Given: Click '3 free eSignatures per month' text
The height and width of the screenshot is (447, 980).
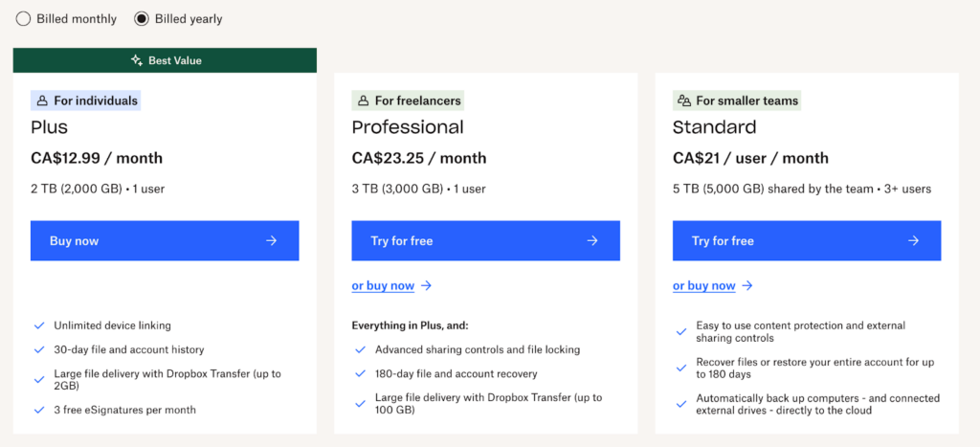Looking at the screenshot, I should pos(125,410).
